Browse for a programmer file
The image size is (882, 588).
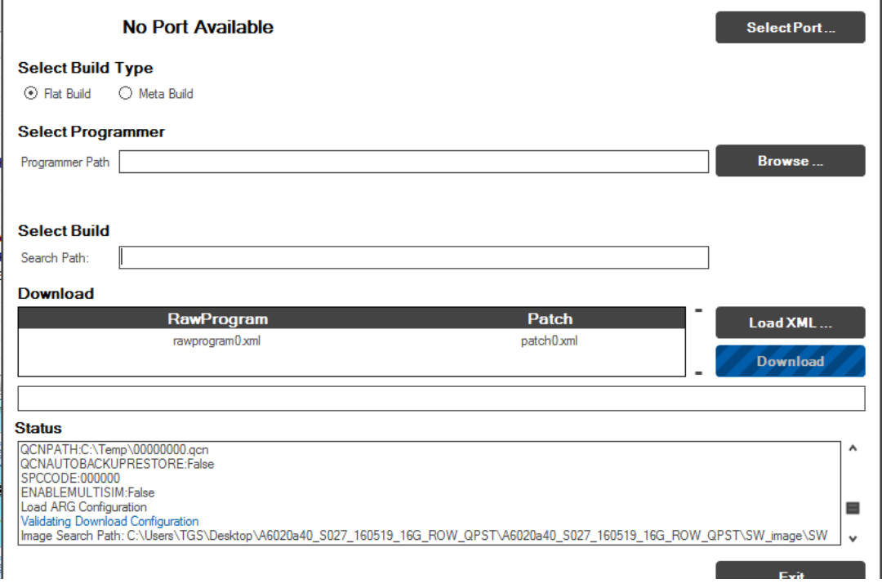click(x=790, y=161)
